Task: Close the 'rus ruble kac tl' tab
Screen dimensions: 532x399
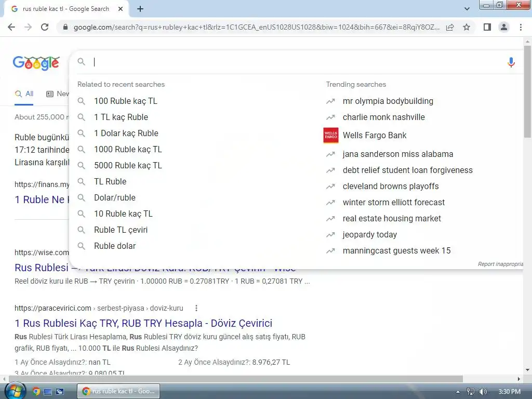Action: coord(121,9)
